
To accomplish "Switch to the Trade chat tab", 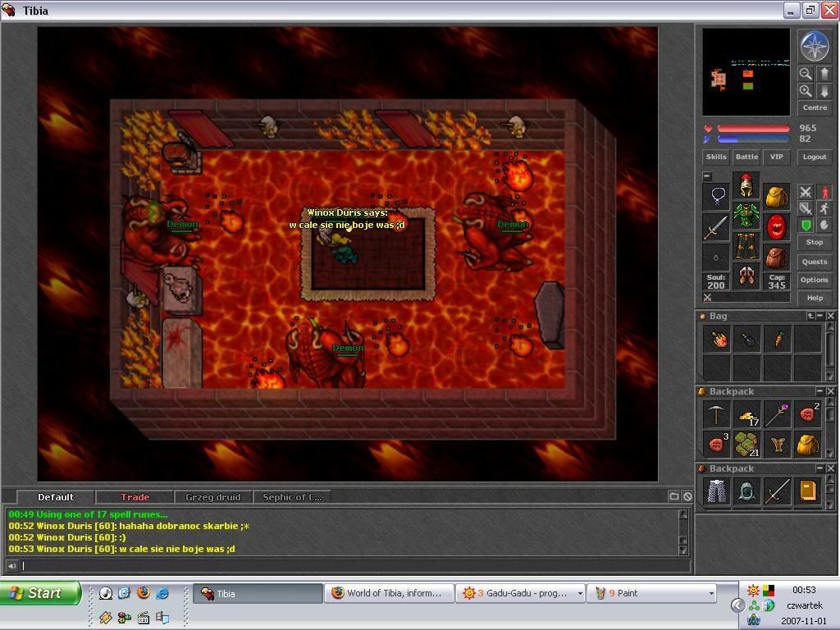I will [x=135, y=497].
